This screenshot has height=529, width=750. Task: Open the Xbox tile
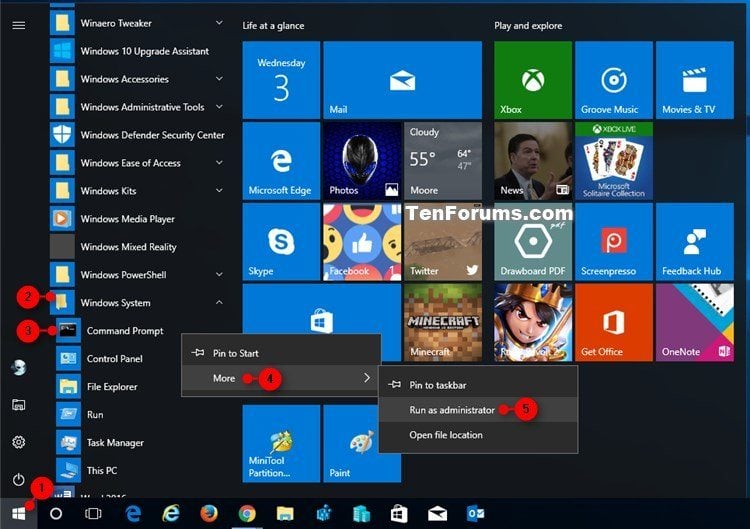click(x=532, y=80)
